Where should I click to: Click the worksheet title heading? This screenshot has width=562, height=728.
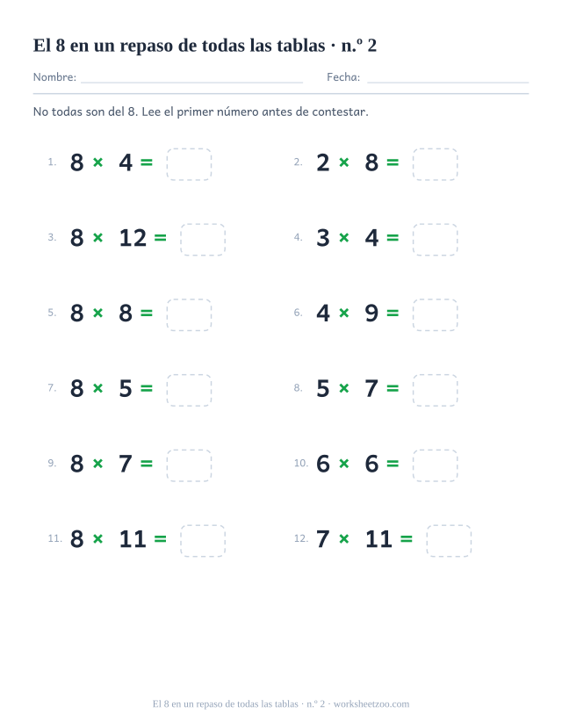[x=205, y=46]
